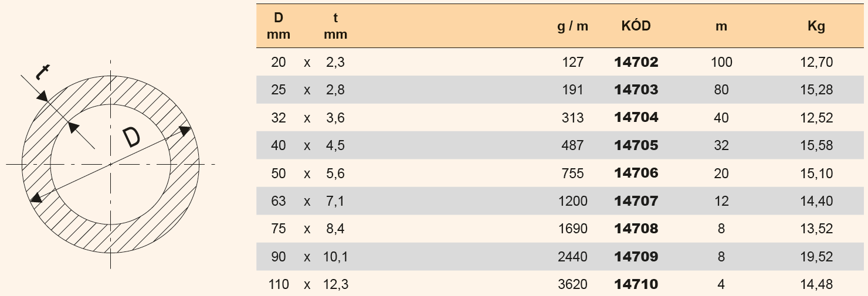Viewport: 868px width, 296px height.
Task: Click product code 14710
Action: 636,285
